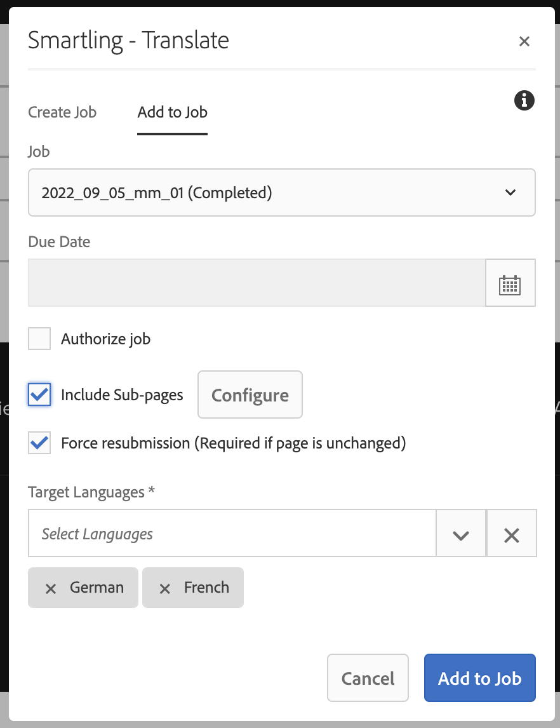Click the Due Date input field
This screenshot has width=560, height=728.
coord(257,283)
